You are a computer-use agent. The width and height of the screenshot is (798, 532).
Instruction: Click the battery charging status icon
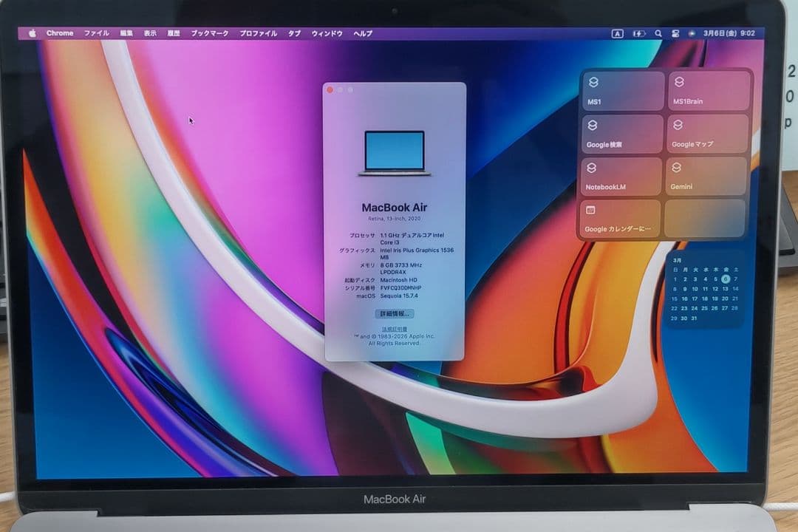click(x=638, y=33)
